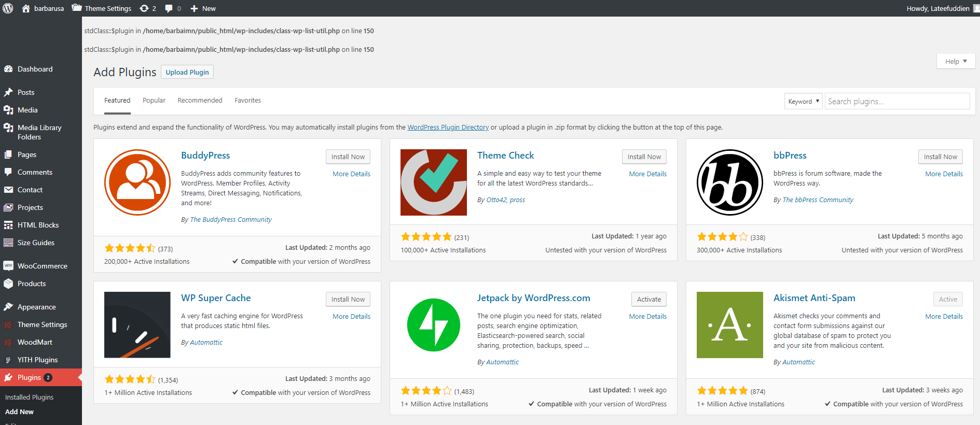Click the Upload Plugin button
This screenshot has height=425, width=980.
(187, 72)
